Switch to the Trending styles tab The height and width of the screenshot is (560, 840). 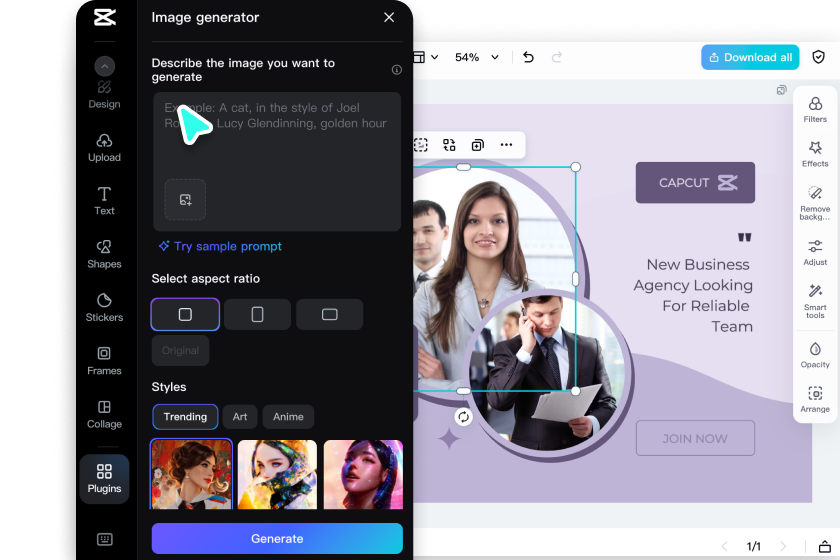click(185, 417)
